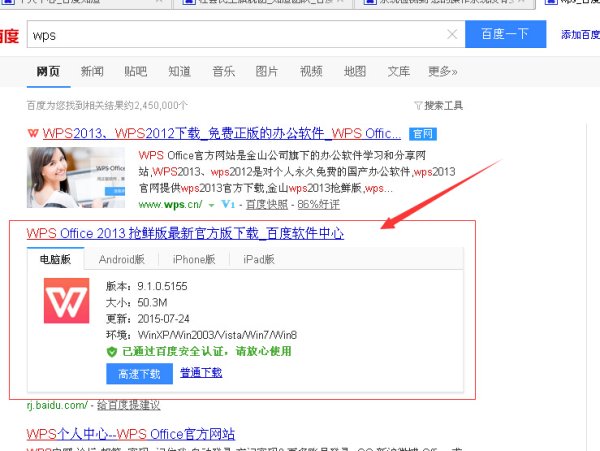Switch to the iPhone版 tab
600x451 pixels.
coord(194,259)
